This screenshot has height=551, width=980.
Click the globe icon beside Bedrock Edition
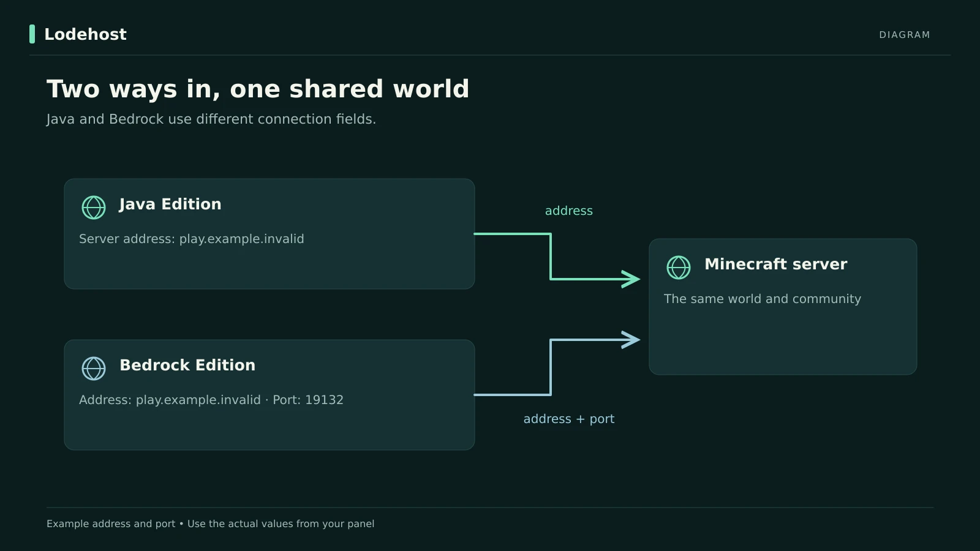tap(94, 369)
